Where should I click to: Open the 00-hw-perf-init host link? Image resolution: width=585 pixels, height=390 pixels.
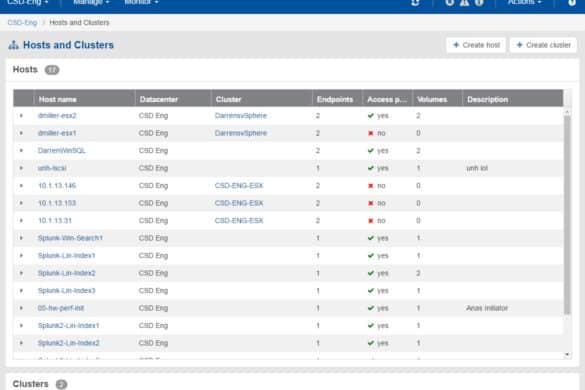[x=61, y=308]
